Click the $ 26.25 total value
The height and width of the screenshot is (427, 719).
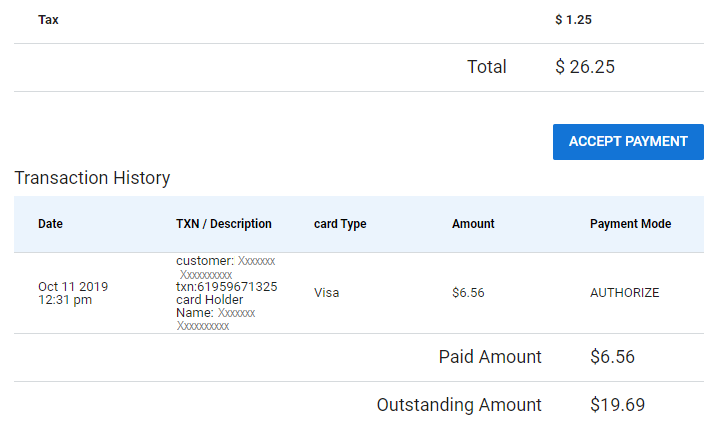[585, 67]
